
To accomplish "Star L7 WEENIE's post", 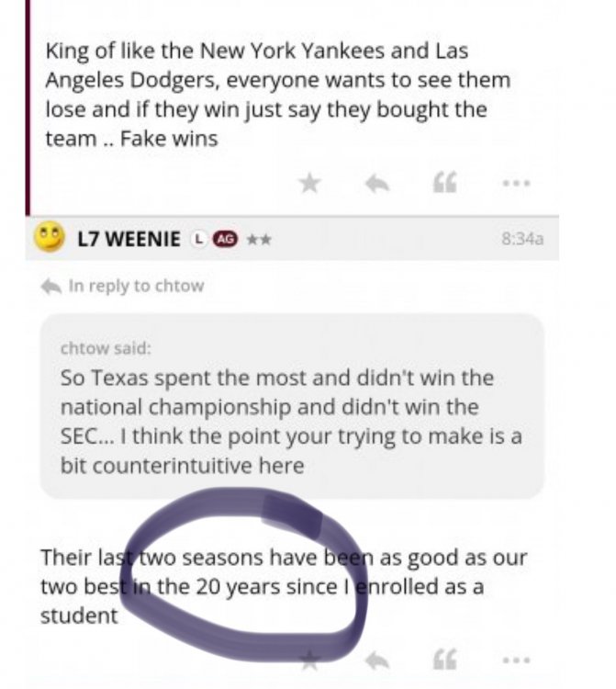I will point(310,658).
